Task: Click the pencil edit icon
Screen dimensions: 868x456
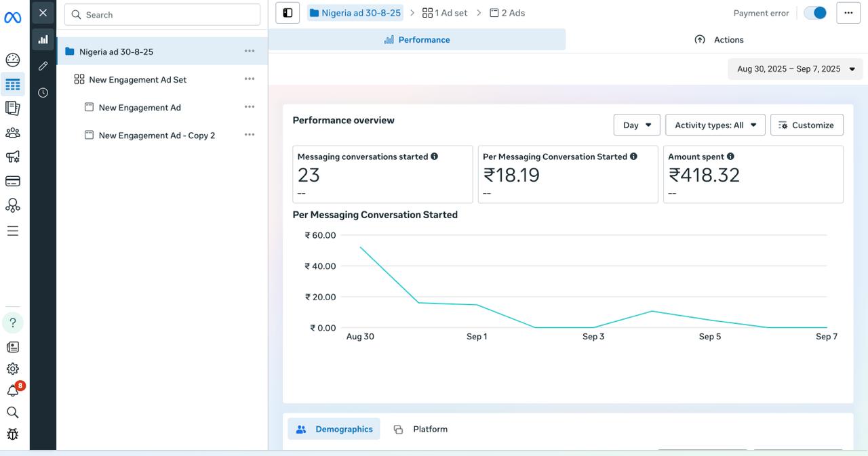Action: point(43,66)
